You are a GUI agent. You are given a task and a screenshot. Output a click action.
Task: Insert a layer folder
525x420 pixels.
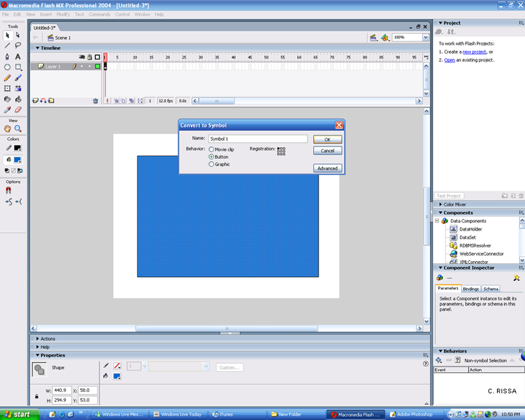pyautogui.click(x=51, y=101)
